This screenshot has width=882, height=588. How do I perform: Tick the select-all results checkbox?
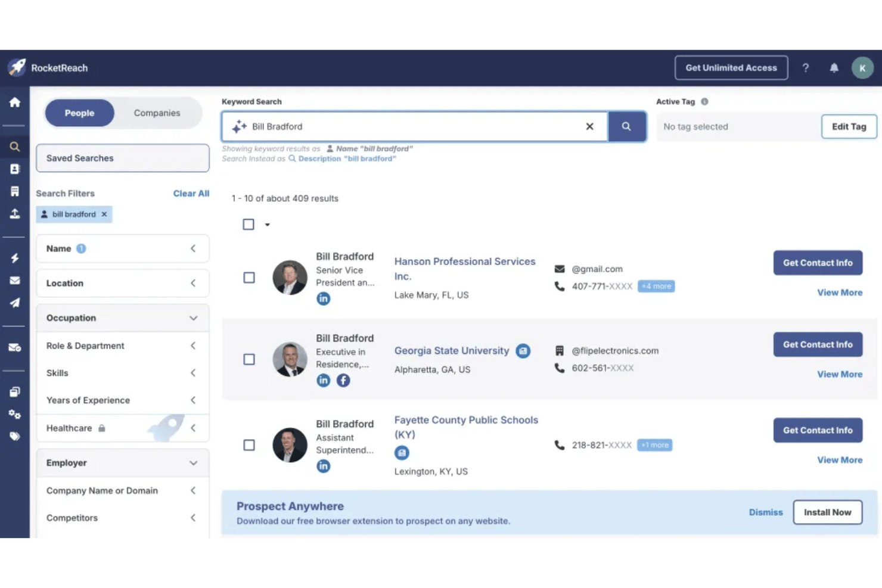pos(249,225)
